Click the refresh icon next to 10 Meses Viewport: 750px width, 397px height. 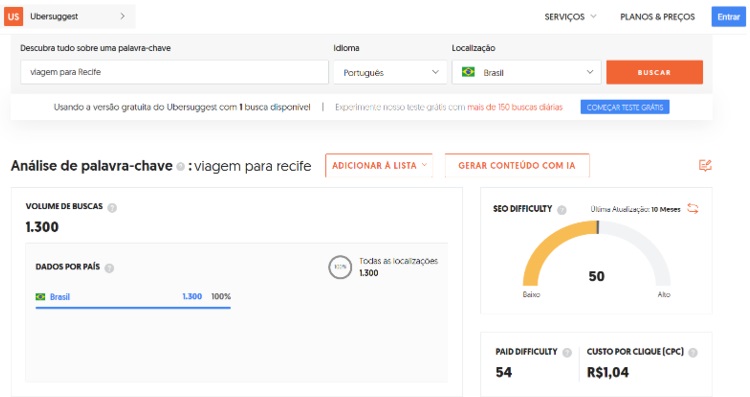tap(693, 209)
